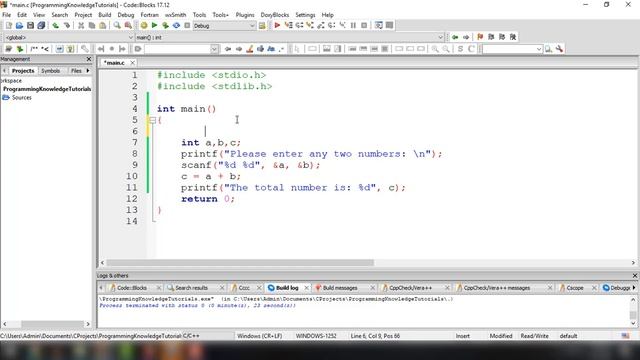Viewport: 640px width, 360px height.
Task: Click the Replace icon in toolbar
Action: [x=128, y=26]
